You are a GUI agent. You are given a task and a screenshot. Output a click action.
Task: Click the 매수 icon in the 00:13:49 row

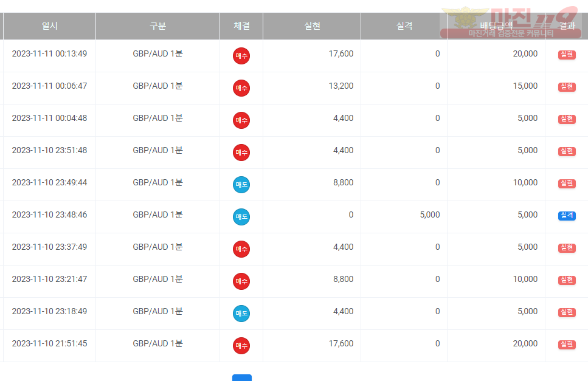pyautogui.click(x=241, y=56)
